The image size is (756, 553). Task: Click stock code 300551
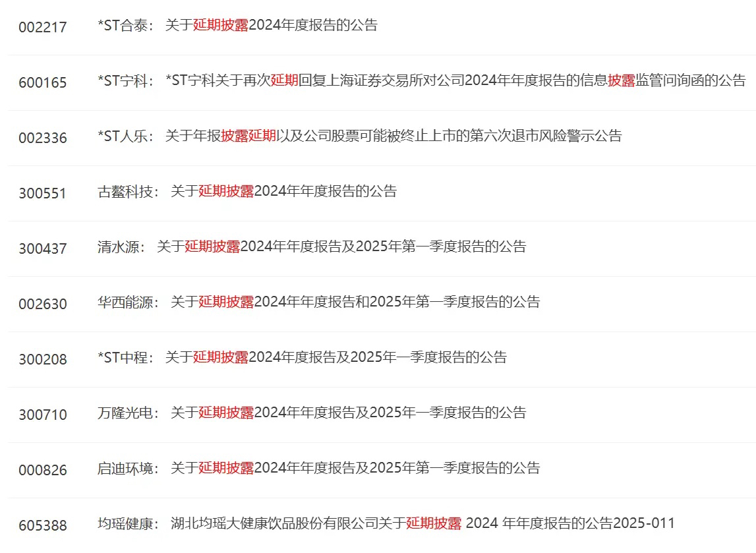pos(42,193)
